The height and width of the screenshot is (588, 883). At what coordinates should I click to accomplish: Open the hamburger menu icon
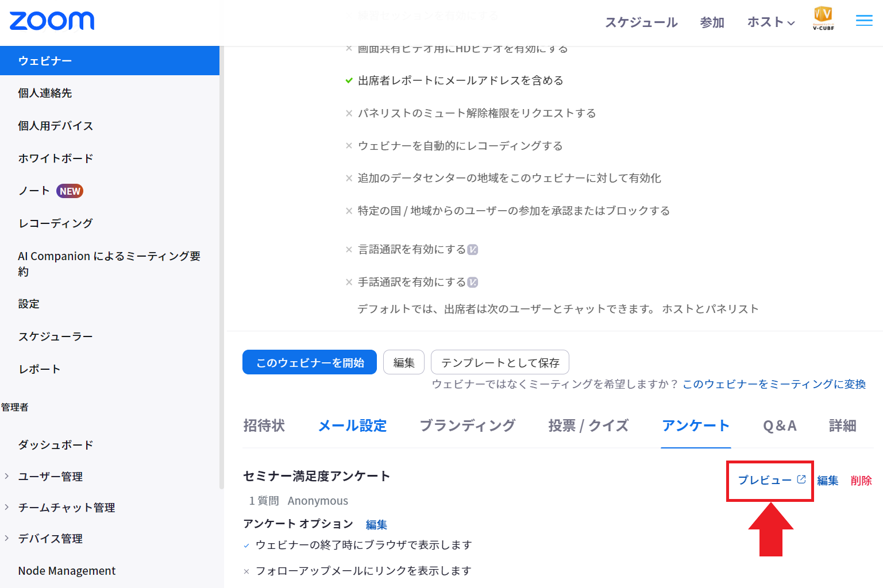click(864, 21)
